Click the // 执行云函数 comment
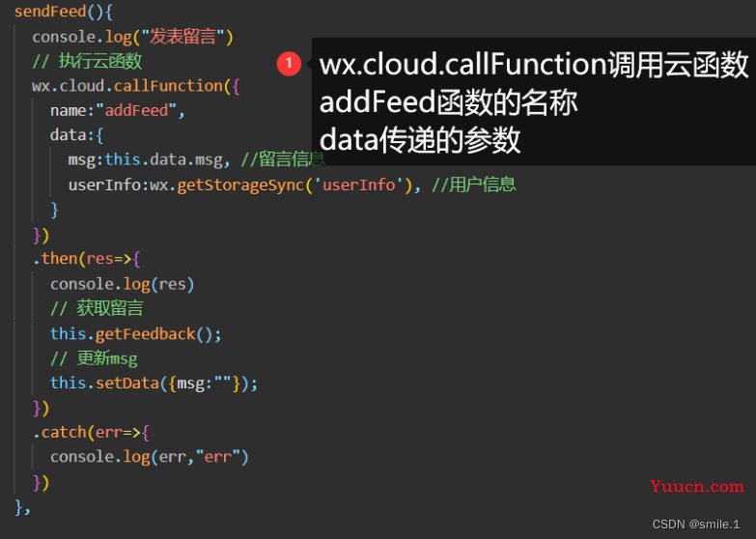Screen dimensions: 756x539 click(x=87, y=61)
